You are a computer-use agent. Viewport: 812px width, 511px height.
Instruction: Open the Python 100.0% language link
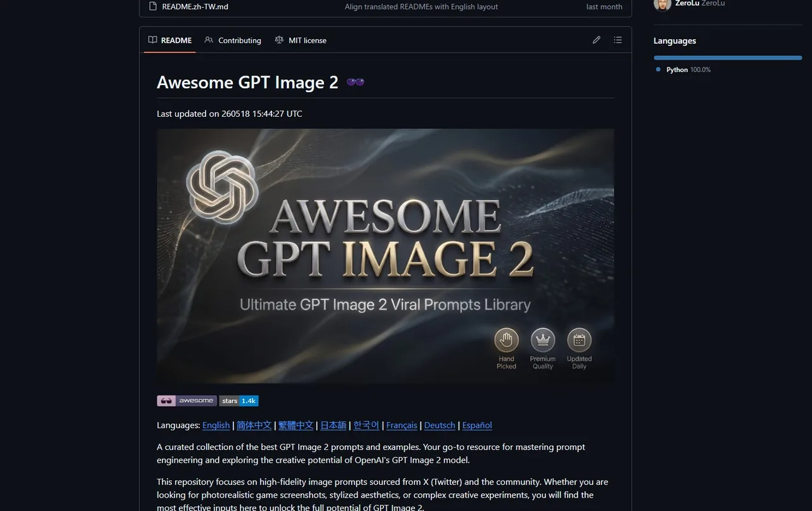click(x=688, y=70)
